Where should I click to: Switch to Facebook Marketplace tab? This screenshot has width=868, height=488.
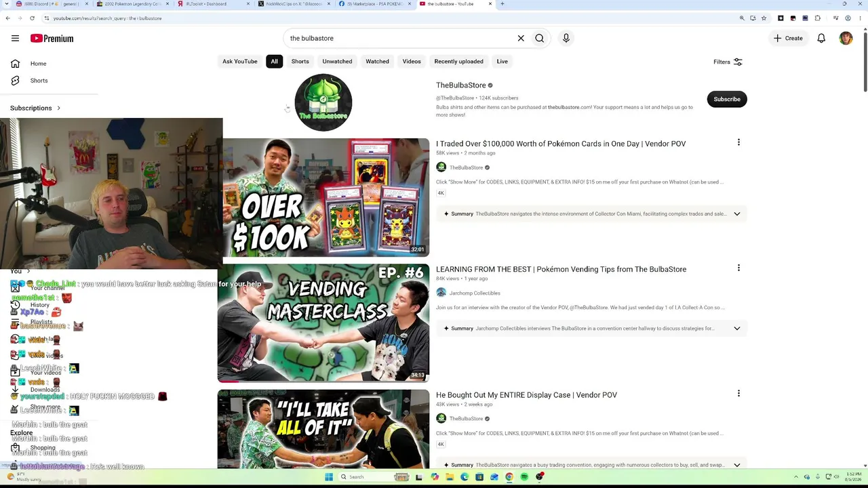click(373, 4)
